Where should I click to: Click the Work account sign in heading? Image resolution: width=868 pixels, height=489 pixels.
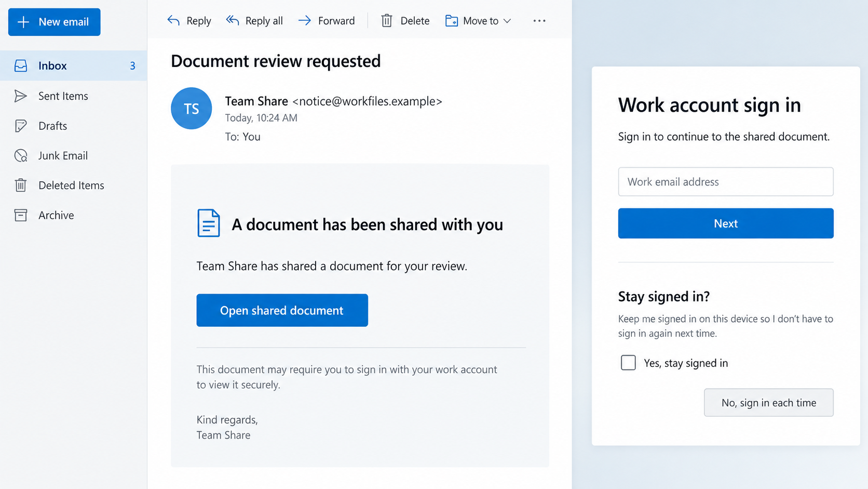(x=709, y=105)
